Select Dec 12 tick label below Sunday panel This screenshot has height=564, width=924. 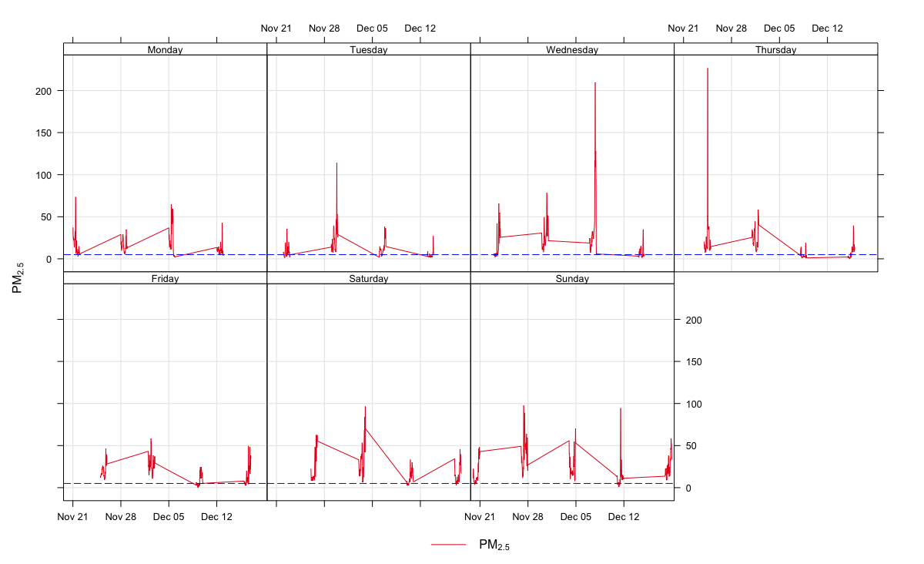(624, 517)
